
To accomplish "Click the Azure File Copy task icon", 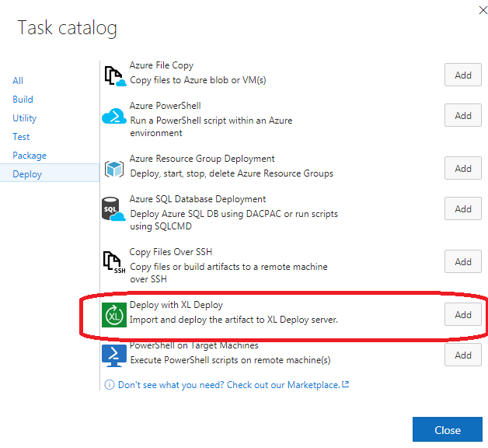I will point(115,76).
